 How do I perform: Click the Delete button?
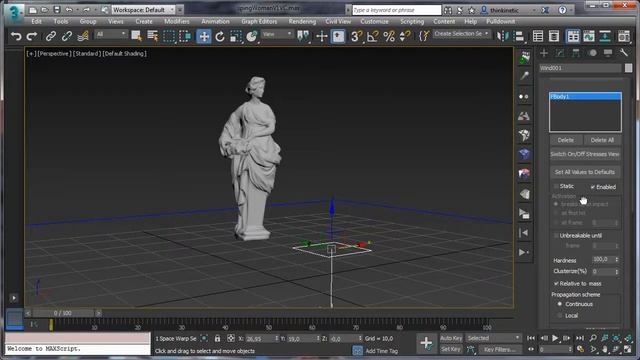(565, 140)
